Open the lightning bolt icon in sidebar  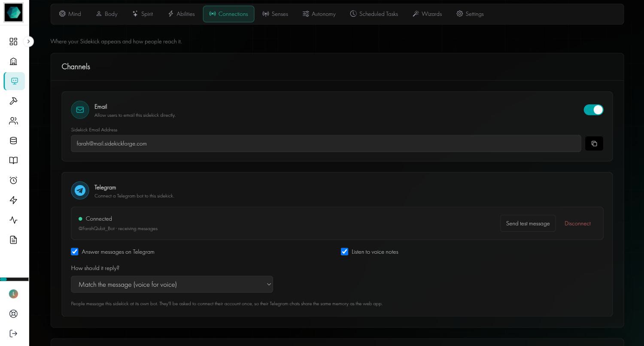coord(13,200)
